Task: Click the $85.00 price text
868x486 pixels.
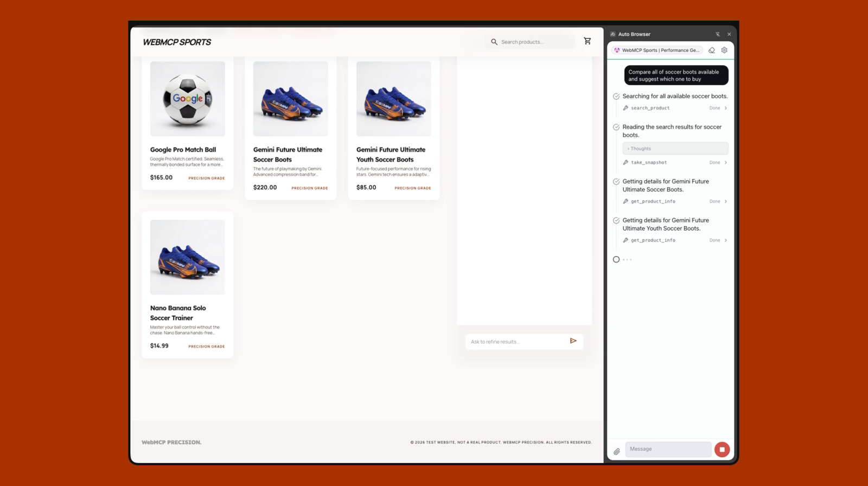Action: [366, 188]
